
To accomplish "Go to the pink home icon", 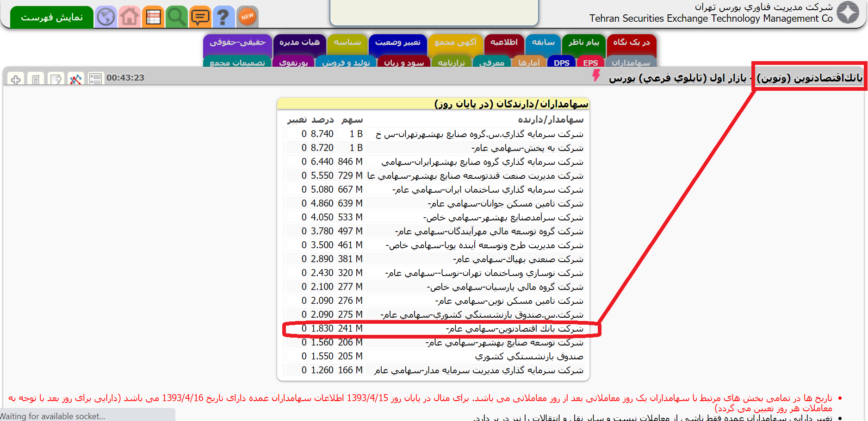I will [x=130, y=17].
